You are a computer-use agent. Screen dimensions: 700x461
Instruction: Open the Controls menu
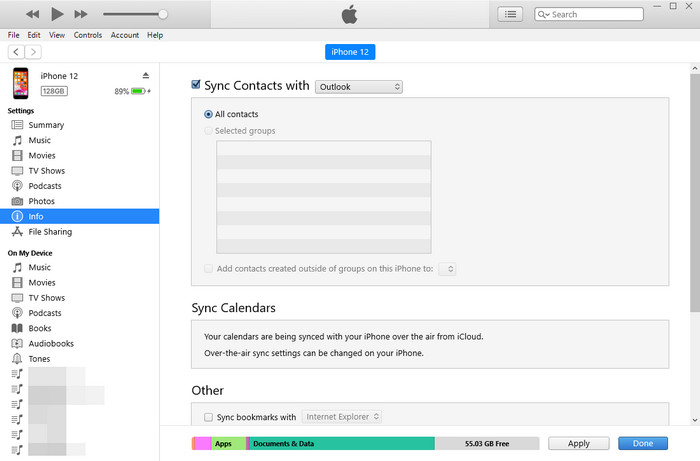coord(88,35)
